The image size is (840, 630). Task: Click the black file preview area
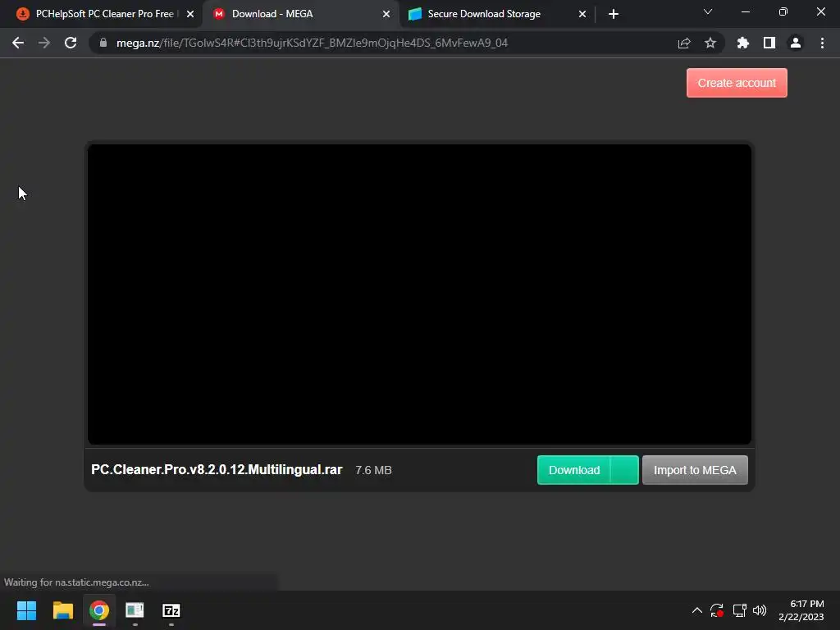(x=419, y=294)
